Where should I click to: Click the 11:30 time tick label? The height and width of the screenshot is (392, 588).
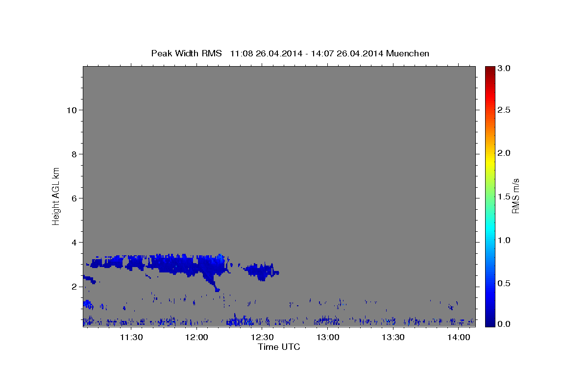[x=131, y=337]
